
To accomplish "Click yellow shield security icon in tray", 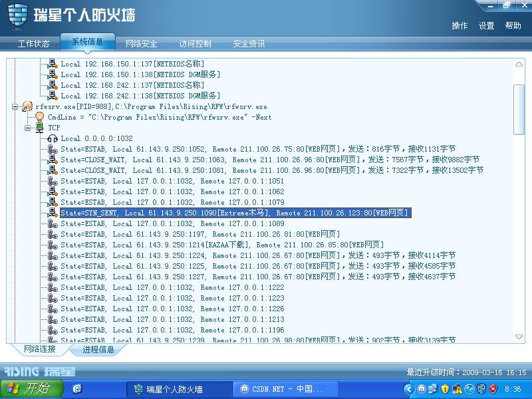I will point(445,389).
